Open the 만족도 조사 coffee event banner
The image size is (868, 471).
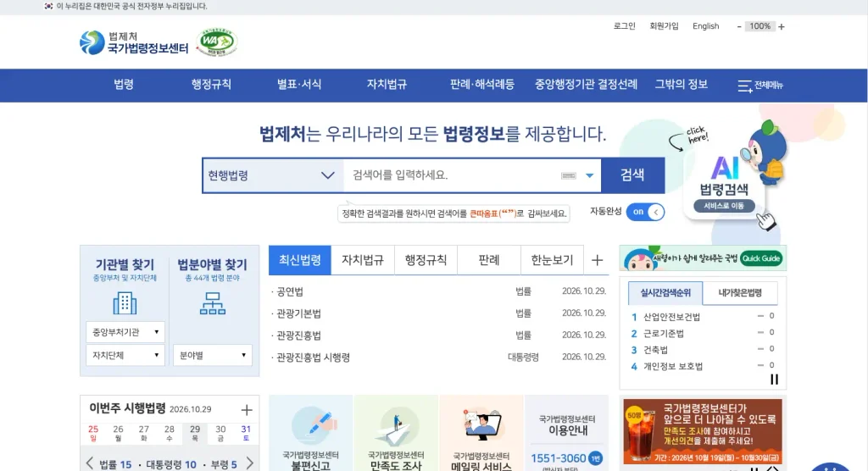click(703, 432)
